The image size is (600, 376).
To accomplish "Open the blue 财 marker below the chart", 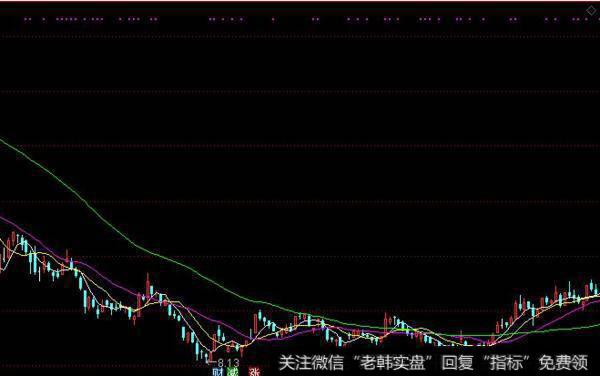I will (217, 372).
